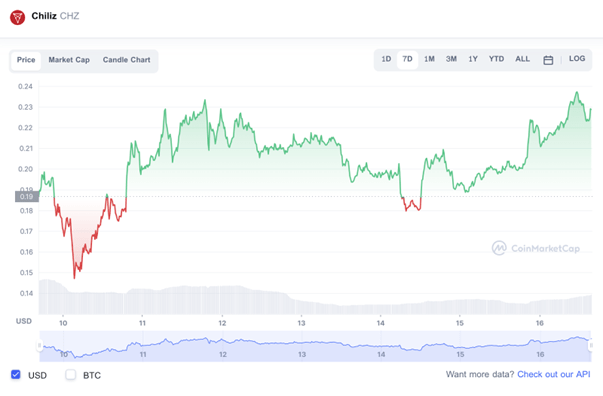This screenshot has height=396, width=603.
Task: Click the Chiliz CHZ logo icon
Action: pyautogui.click(x=17, y=17)
